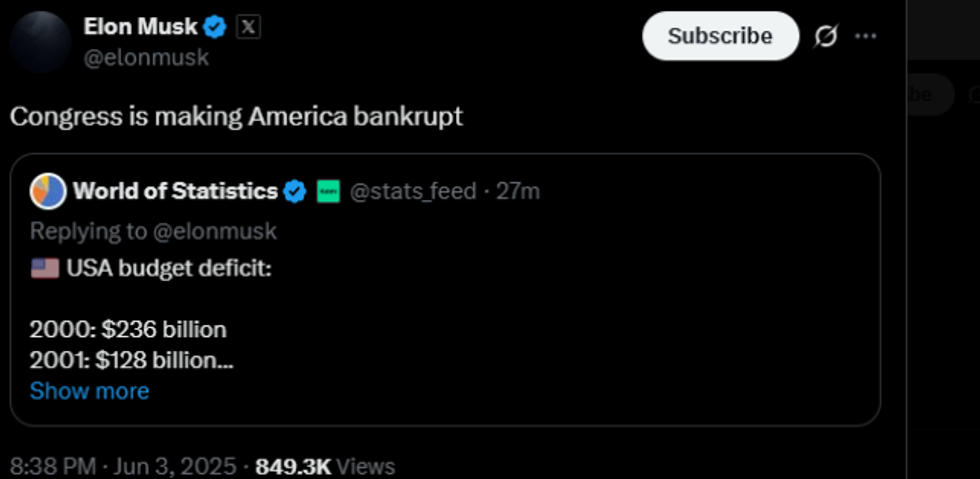
Task: Click the Grok icon next to Subscribe
Action: [x=825, y=36]
